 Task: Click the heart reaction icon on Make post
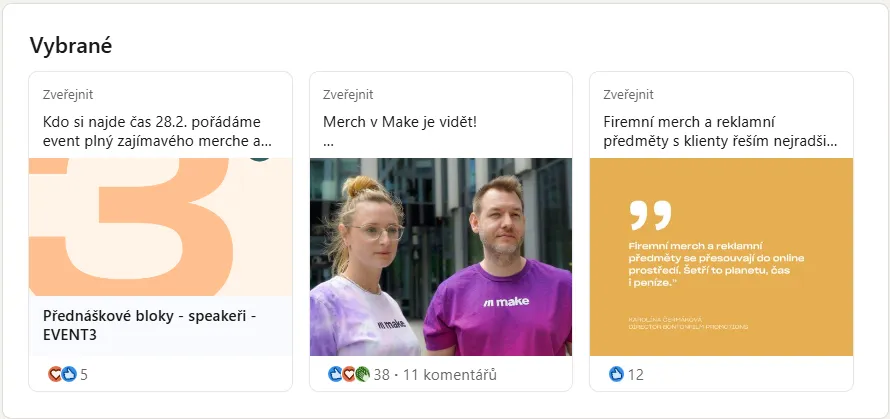point(349,374)
